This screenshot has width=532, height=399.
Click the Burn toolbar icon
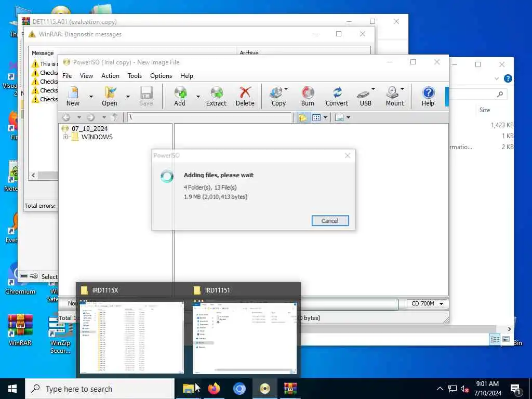(308, 96)
